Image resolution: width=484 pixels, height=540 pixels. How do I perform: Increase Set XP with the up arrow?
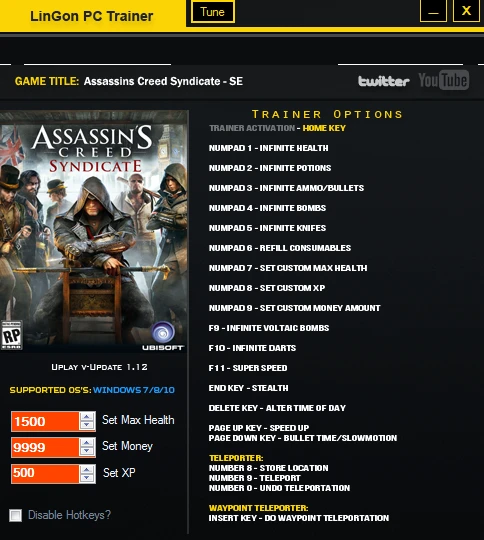(87, 469)
